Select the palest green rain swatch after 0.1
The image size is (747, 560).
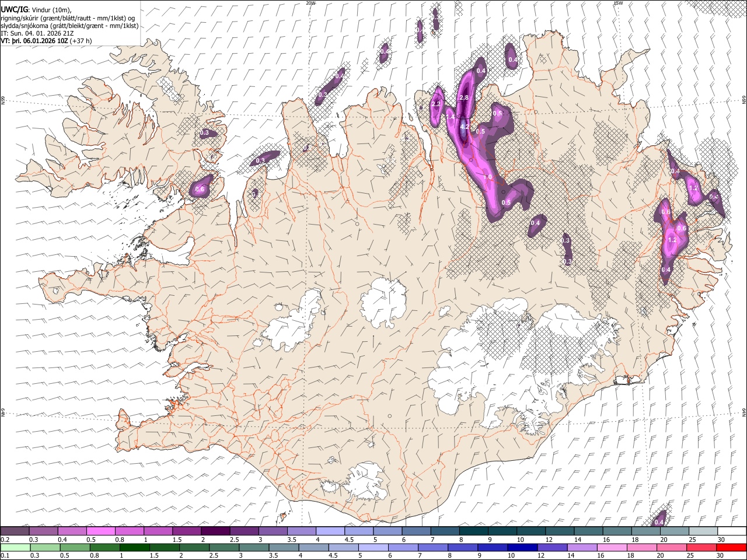(x=15, y=547)
